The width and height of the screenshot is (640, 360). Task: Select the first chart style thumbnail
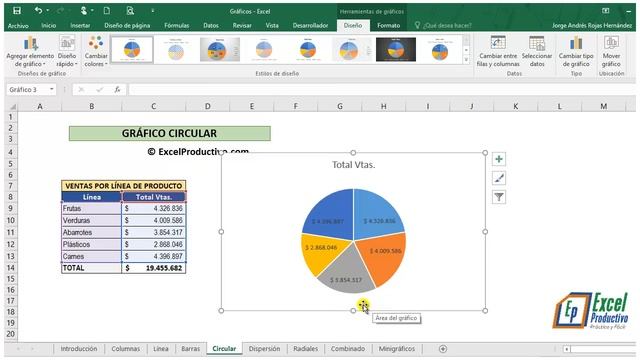(132, 49)
